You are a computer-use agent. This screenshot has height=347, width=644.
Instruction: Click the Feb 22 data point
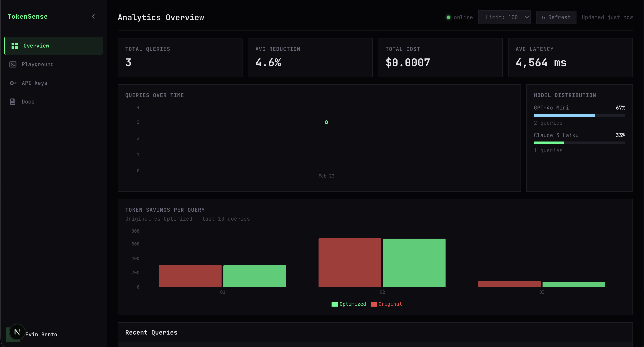(x=326, y=122)
